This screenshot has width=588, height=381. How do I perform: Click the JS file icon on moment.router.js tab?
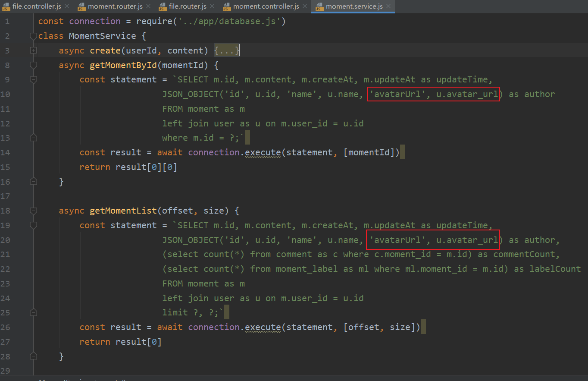coord(81,6)
